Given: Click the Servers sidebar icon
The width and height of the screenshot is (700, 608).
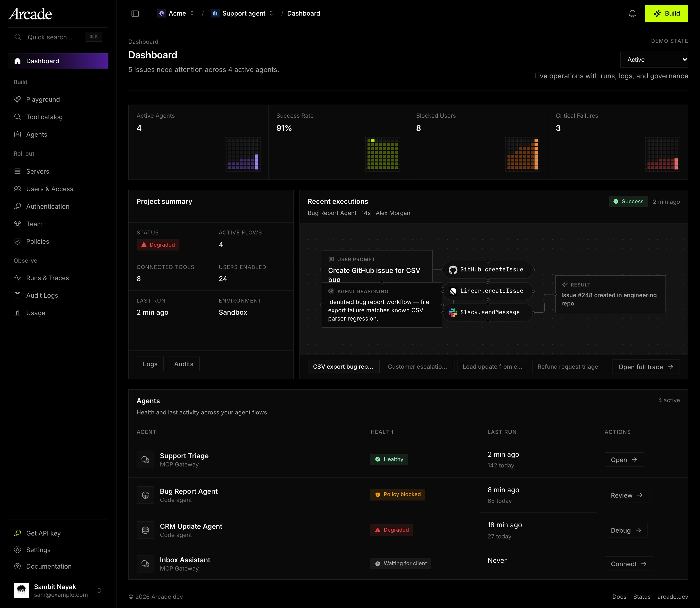Looking at the screenshot, I should point(18,171).
